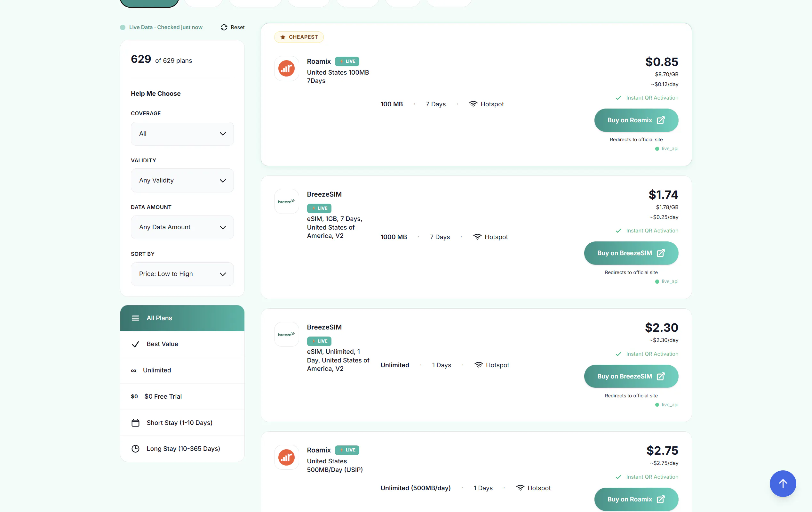Click Redirects to official site under the $0.85 plan
The image size is (812, 512).
click(636, 140)
